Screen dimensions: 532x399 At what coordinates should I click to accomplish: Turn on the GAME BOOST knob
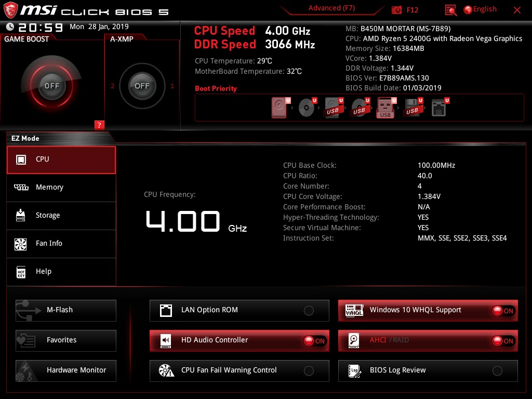(x=51, y=86)
